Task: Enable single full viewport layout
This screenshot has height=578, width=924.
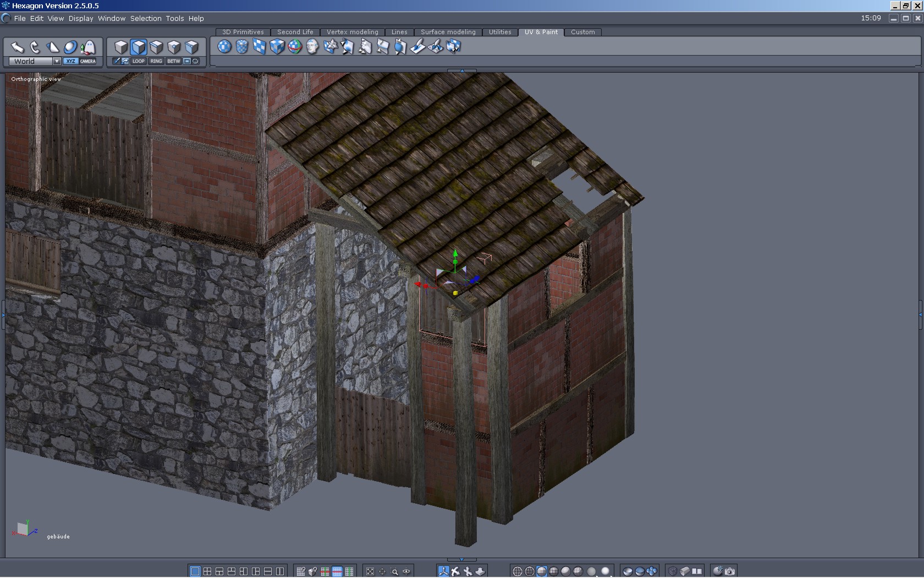Action: coord(195,571)
